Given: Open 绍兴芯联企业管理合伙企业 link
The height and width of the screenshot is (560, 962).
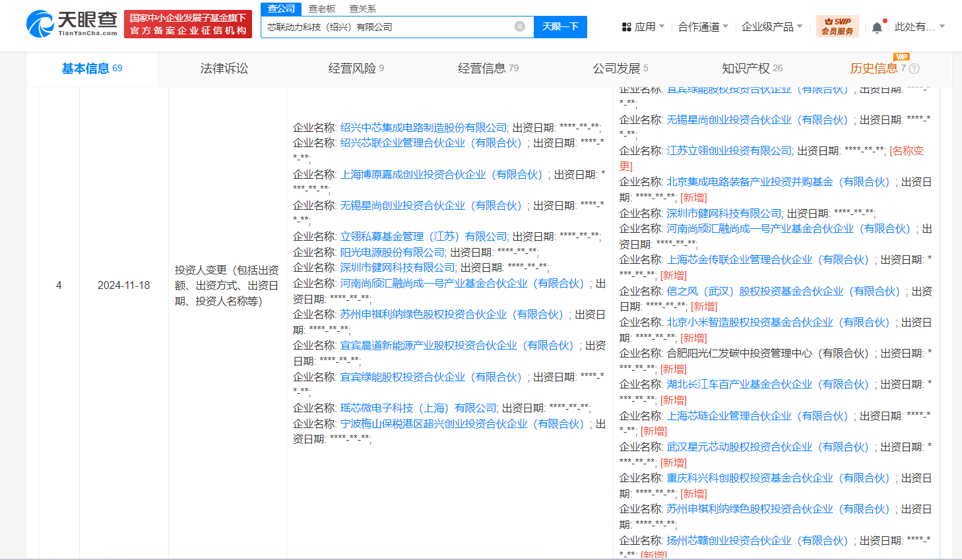Looking at the screenshot, I should coord(433,143).
